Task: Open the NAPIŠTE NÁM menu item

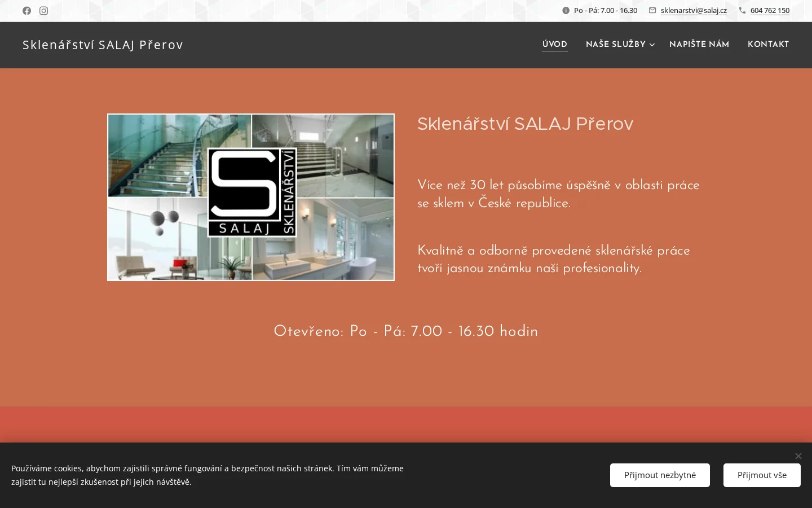Action: (x=699, y=45)
